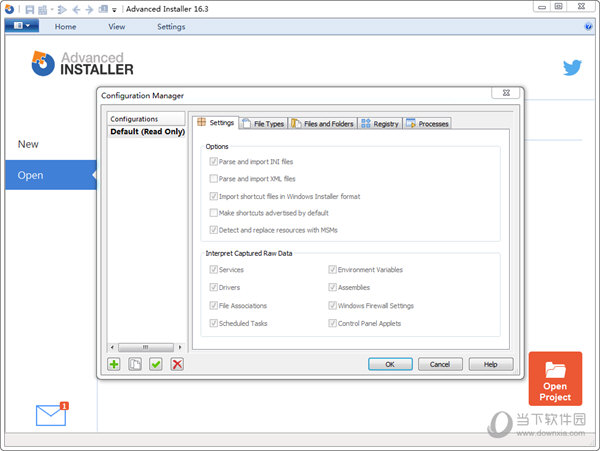This screenshot has width=600, height=451.
Task: Click the configurations list scroll right arrow
Action: pyautogui.click(x=180, y=347)
